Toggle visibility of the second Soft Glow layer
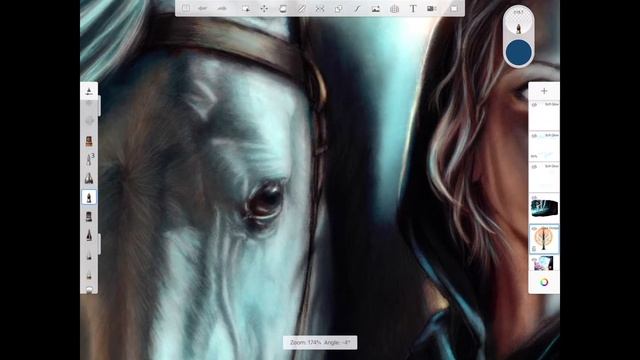 pyautogui.click(x=534, y=136)
